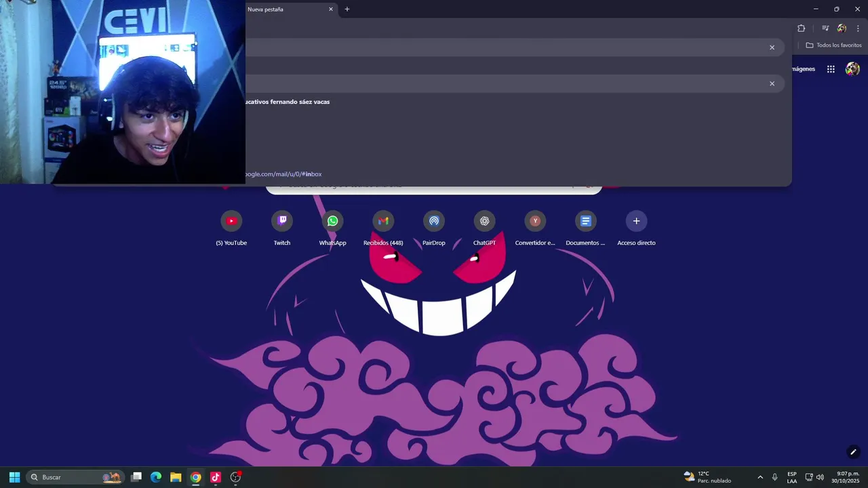Image resolution: width=868 pixels, height=488 pixels.
Task: Select the Nueva pestaña tab
Action: [288, 9]
